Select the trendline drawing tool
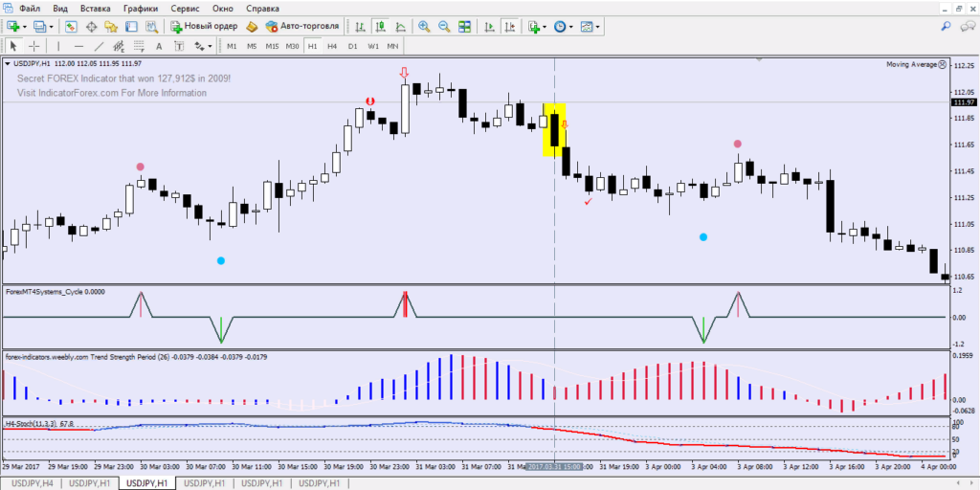Screen dimensions: 980x490 pos(100,46)
